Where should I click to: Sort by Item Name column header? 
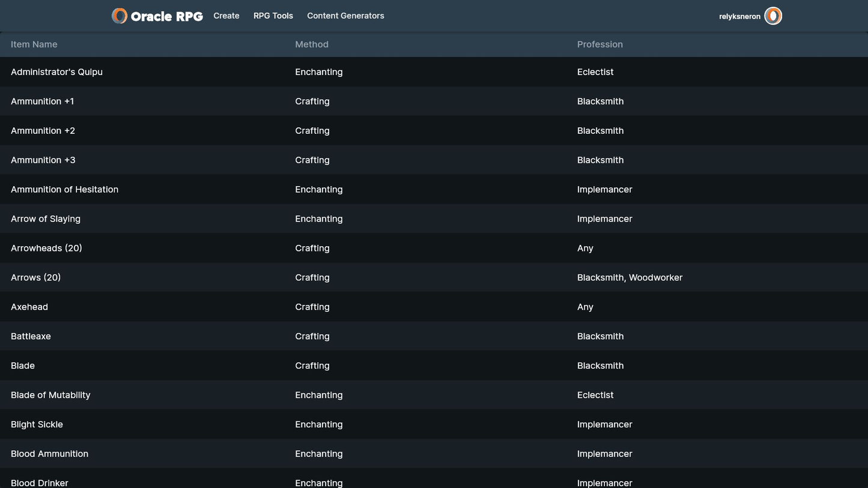point(34,44)
